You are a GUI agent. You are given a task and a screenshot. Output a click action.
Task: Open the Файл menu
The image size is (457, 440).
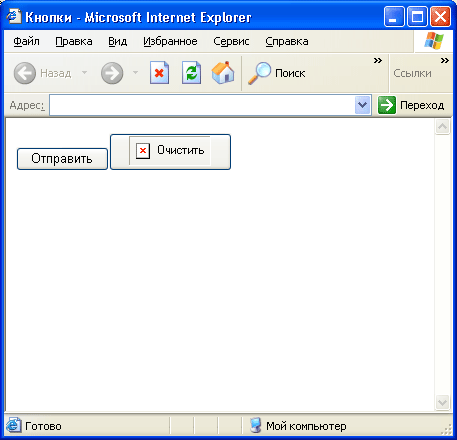point(26,41)
